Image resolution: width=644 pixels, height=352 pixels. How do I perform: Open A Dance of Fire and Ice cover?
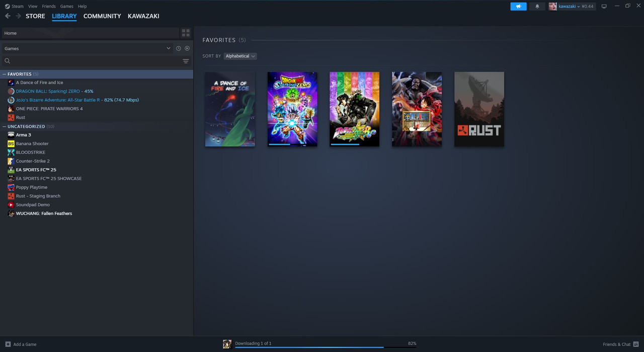[x=230, y=109]
